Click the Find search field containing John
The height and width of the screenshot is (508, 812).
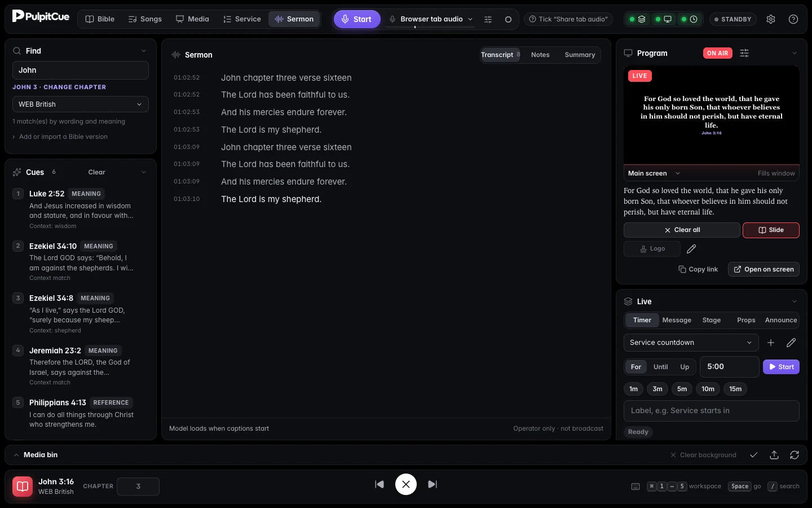point(81,71)
